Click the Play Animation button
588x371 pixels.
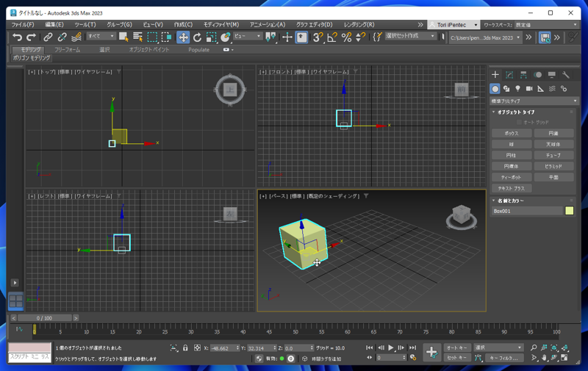[x=391, y=347]
